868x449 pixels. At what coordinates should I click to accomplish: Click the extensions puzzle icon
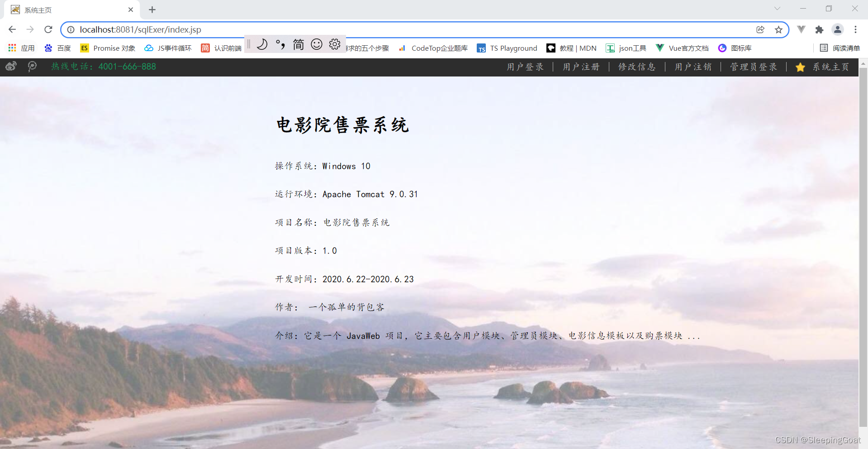(819, 29)
